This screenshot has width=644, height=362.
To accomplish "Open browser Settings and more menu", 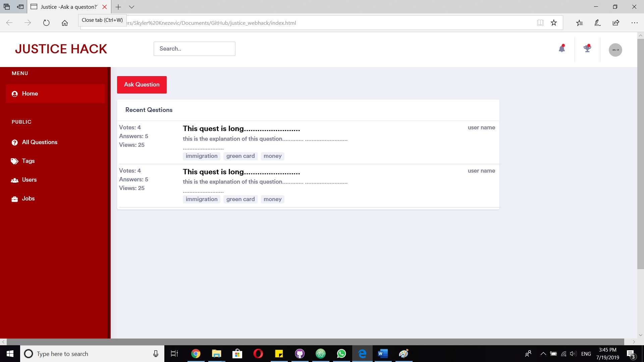I will (634, 23).
